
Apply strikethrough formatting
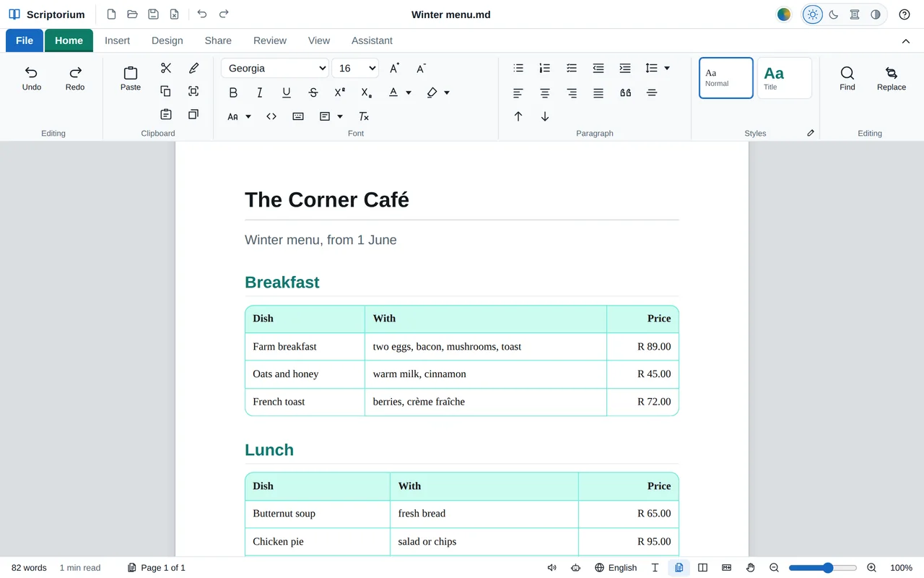pos(313,92)
